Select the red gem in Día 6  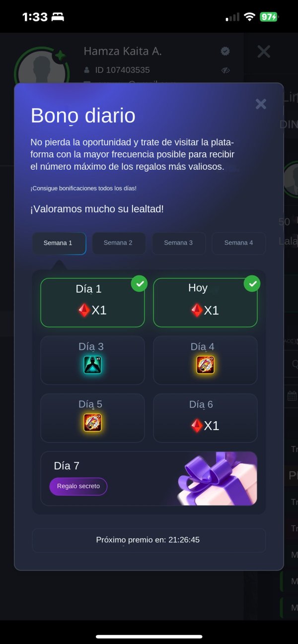pyautogui.click(x=197, y=425)
